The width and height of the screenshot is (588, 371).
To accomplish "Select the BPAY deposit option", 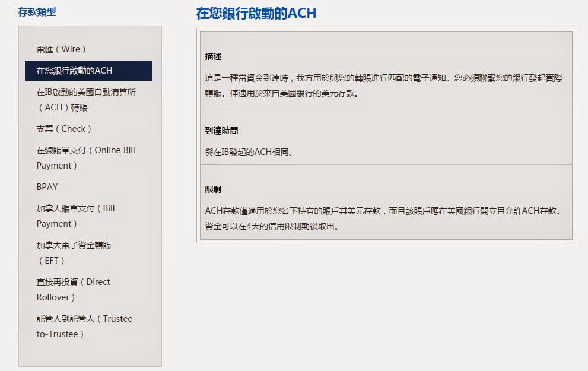I will (47, 187).
